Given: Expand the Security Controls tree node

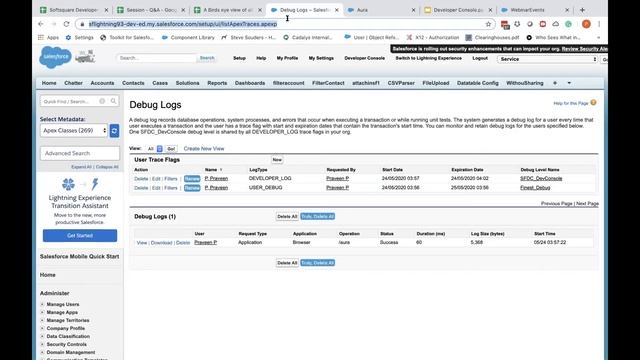Looking at the screenshot, I should coord(42,344).
